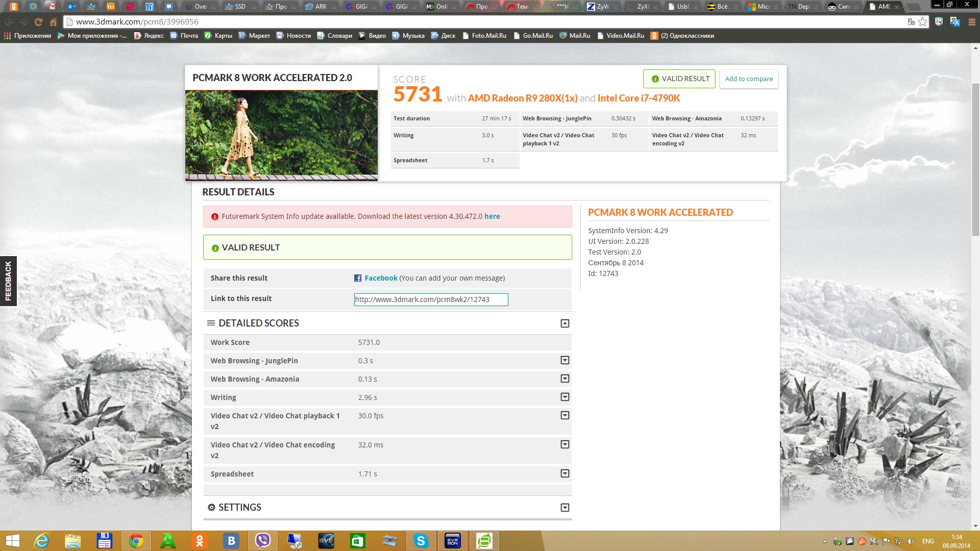Reload the page with refresh icon
Viewport: 980px width, 551px height.
point(38,22)
